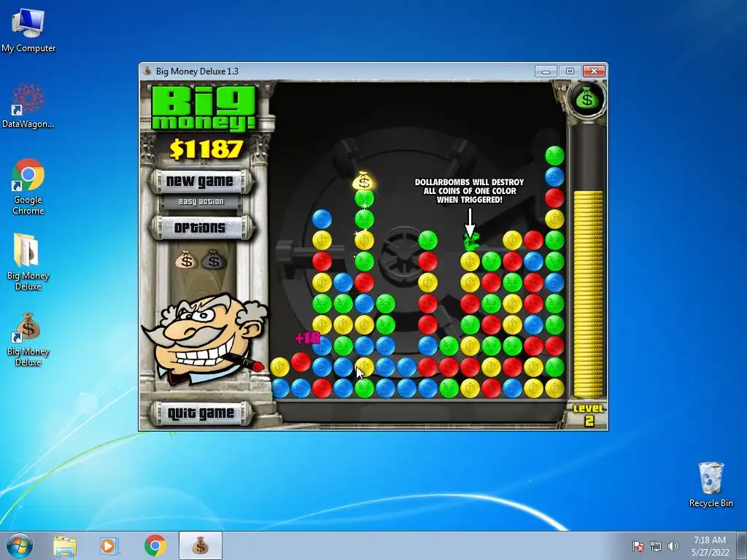The height and width of the screenshot is (560, 747).
Task: Select the Recycle Bin on the desktop
Action: 711,484
